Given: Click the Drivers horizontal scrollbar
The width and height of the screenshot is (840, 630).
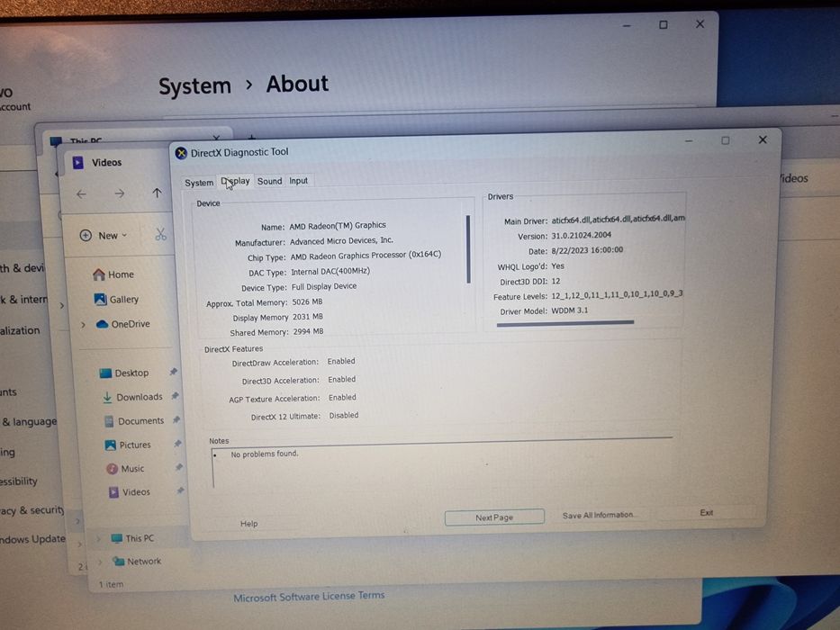Looking at the screenshot, I should click(565, 323).
